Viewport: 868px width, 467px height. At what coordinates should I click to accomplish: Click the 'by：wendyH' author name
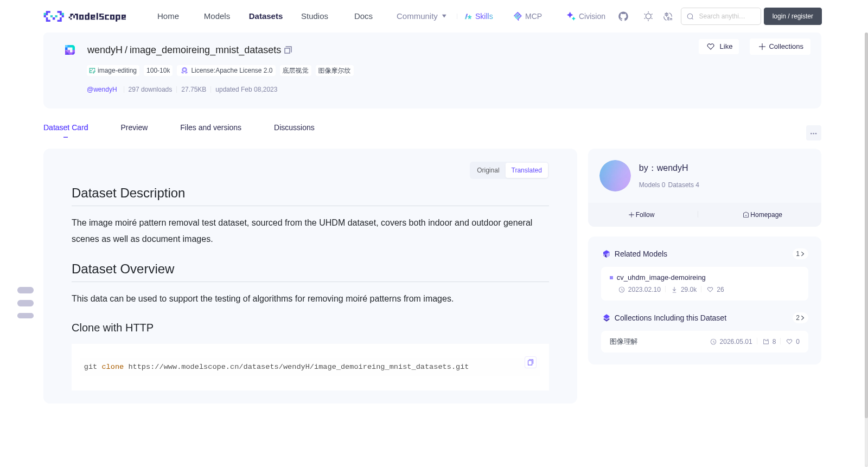[x=663, y=168]
